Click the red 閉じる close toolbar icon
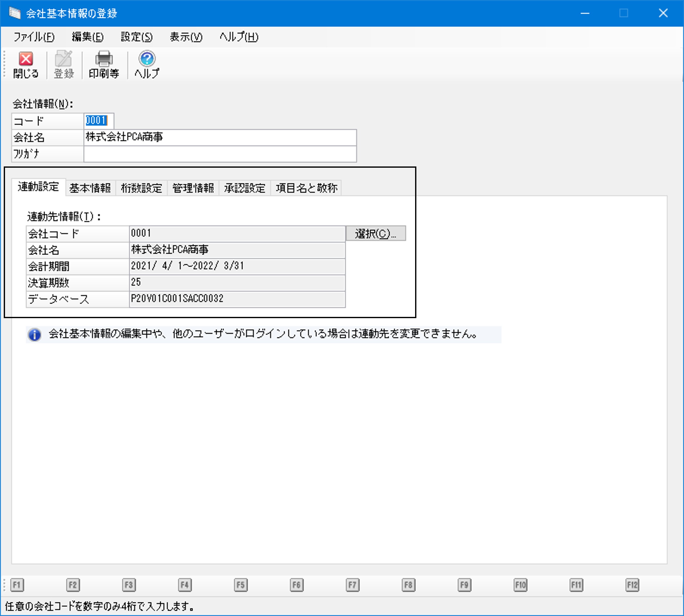 pos(26,59)
